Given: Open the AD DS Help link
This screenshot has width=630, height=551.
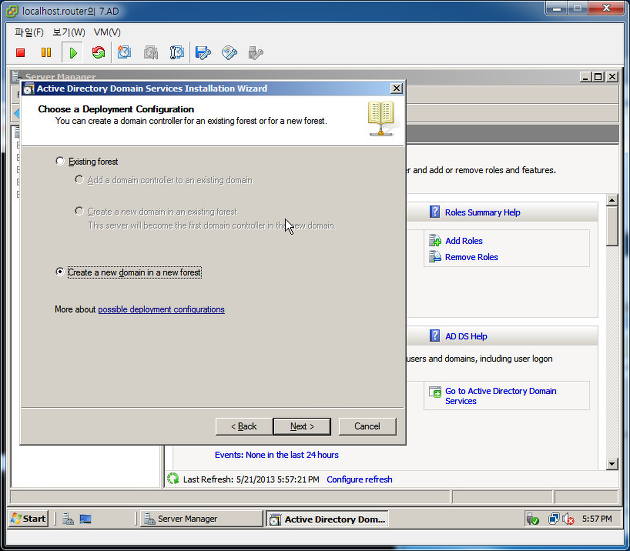Looking at the screenshot, I should pos(466,336).
